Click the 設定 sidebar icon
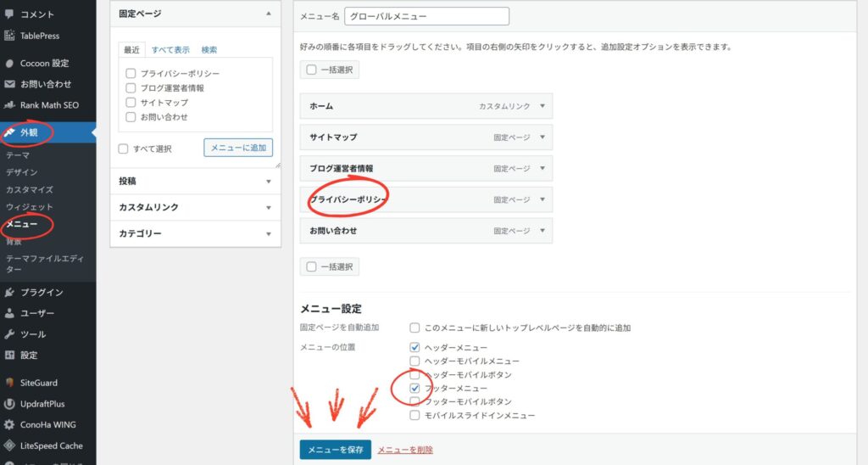 pyautogui.click(x=9, y=356)
